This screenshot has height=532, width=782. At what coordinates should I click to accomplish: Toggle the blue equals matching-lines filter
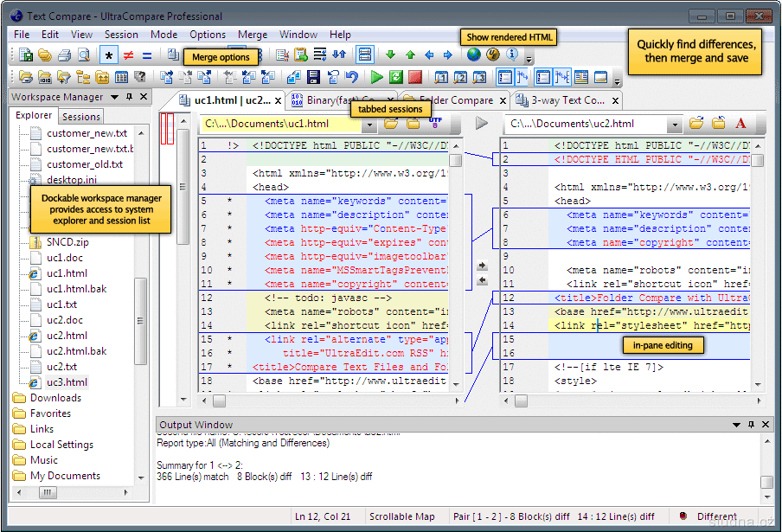[x=147, y=55]
